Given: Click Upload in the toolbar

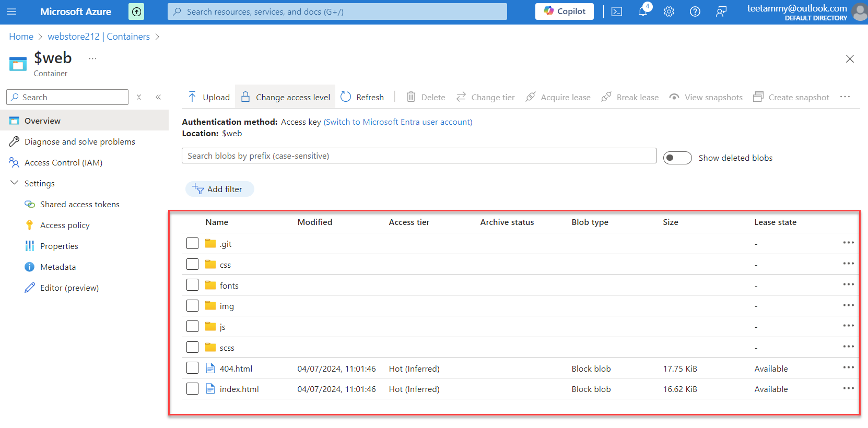Looking at the screenshot, I should 209,97.
